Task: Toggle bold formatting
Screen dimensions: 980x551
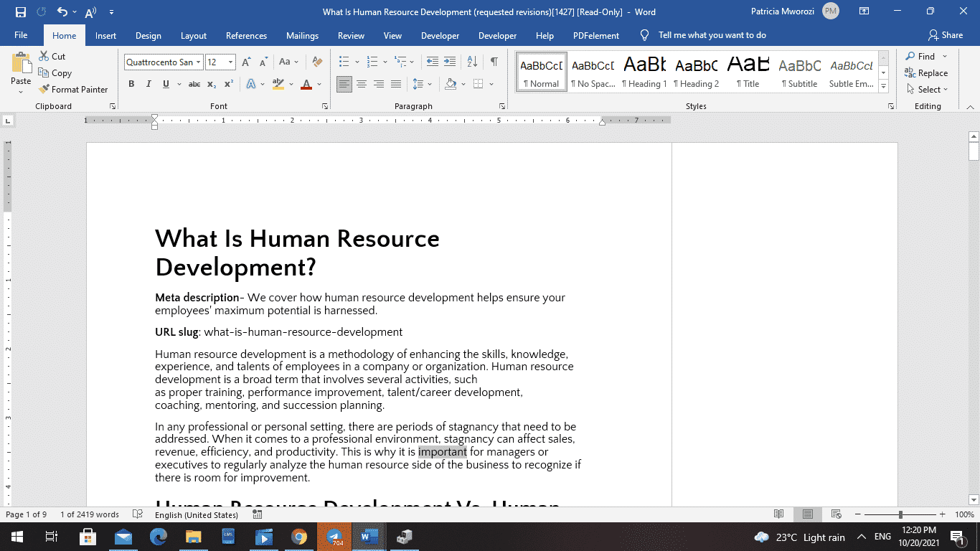Action: pos(131,84)
